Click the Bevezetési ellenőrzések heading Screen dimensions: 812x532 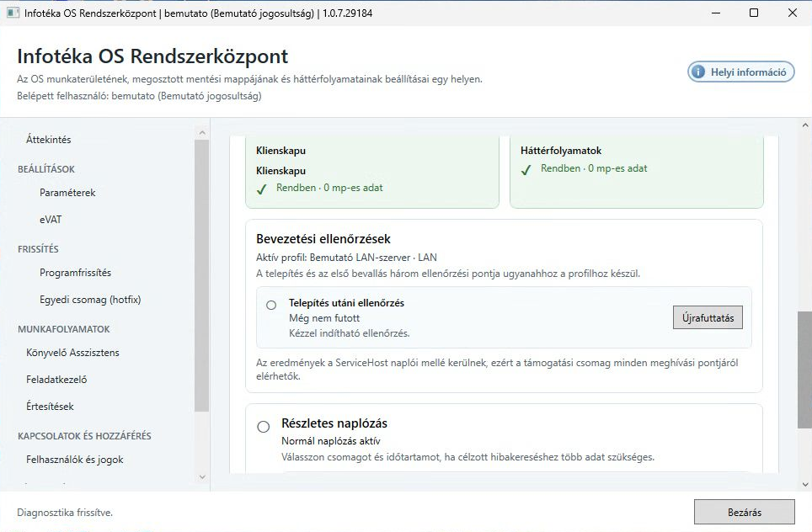click(x=323, y=239)
